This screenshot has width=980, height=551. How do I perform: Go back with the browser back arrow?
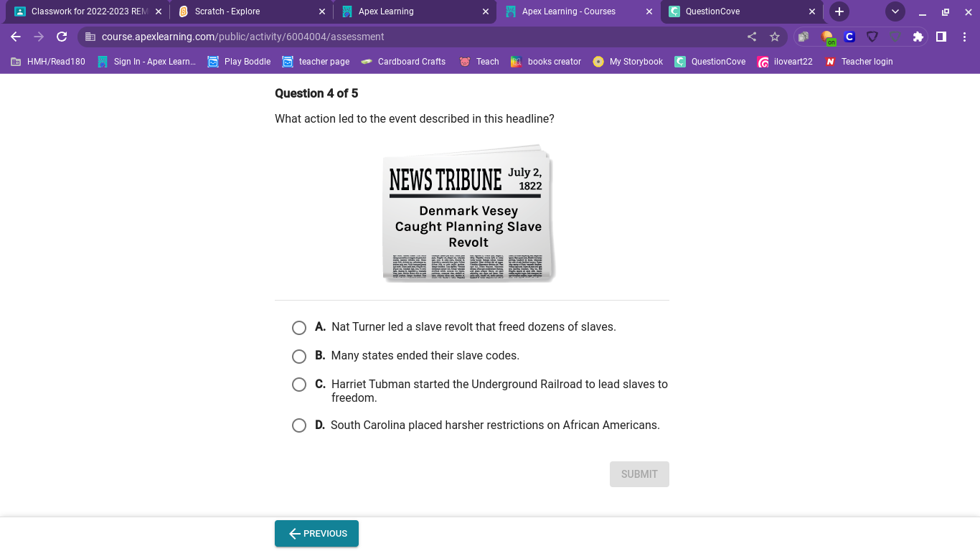coord(16,37)
